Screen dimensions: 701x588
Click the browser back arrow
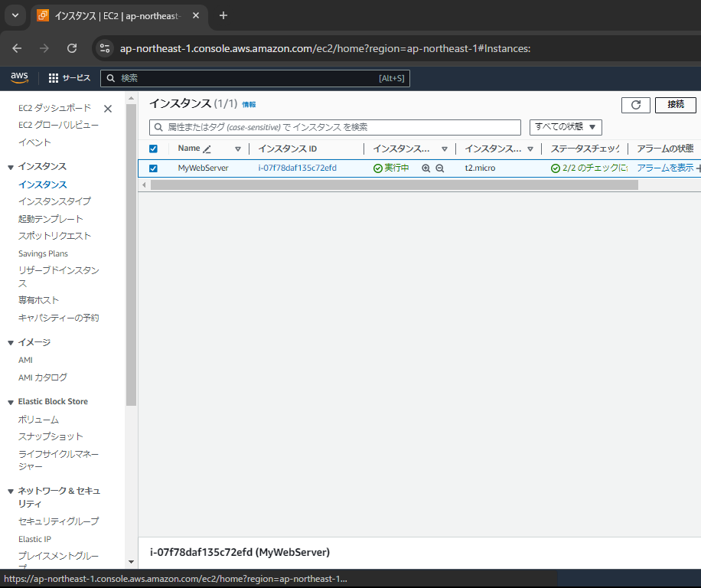click(17, 48)
